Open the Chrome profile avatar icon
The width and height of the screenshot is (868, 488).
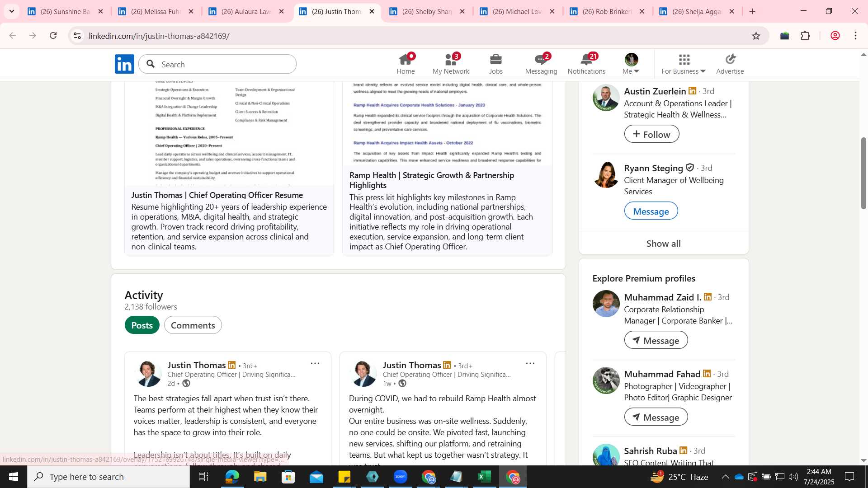[x=835, y=36]
